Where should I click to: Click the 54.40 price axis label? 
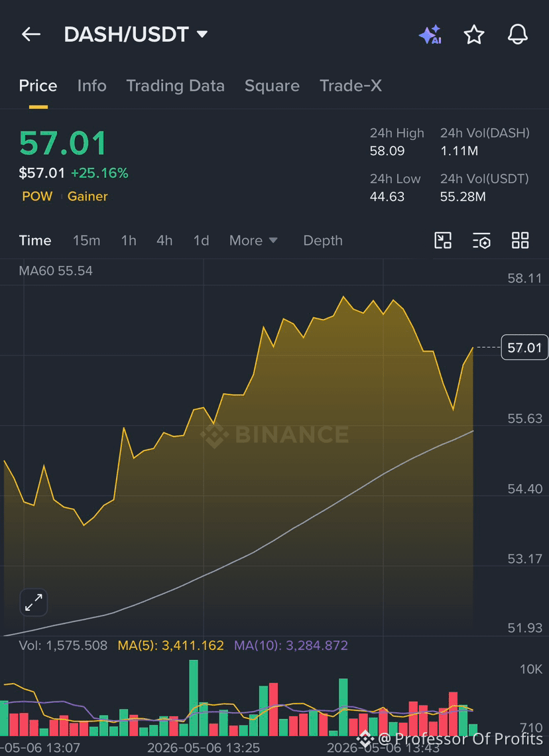525,489
